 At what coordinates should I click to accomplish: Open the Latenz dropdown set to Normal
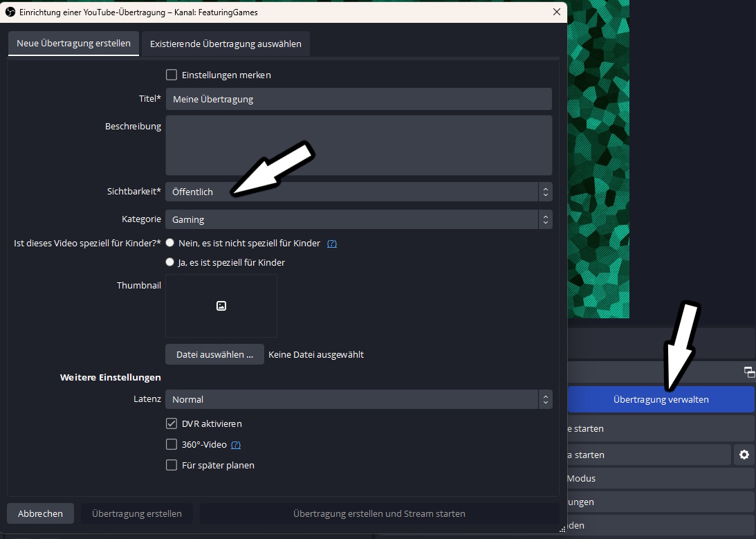click(358, 399)
